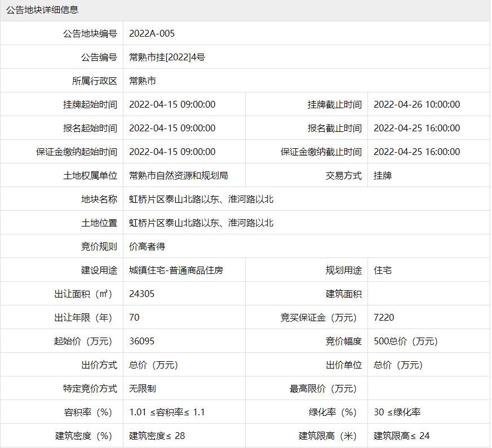The height and width of the screenshot is (448, 492).
Task: Click the 报名起始时间 label
Action: pyautogui.click(x=90, y=128)
